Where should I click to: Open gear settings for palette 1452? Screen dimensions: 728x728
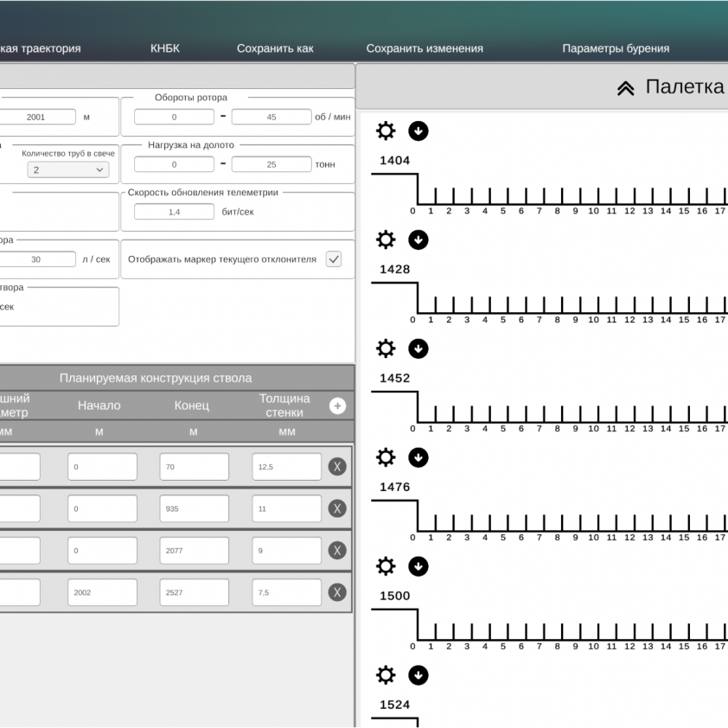(x=386, y=348)
